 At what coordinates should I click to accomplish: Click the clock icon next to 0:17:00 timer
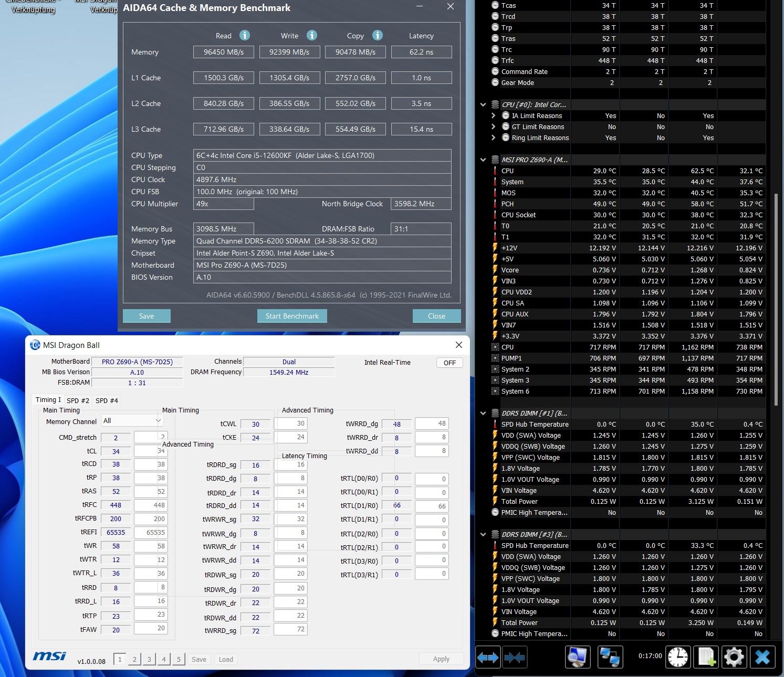pos(678,657)
